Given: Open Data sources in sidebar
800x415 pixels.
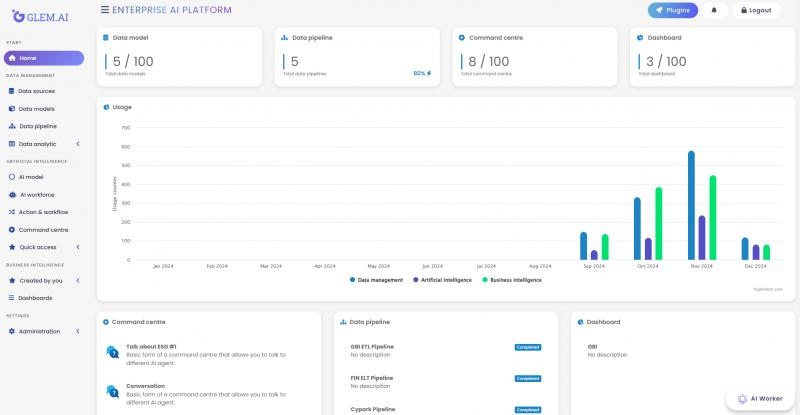Looking at the screenshot, I should coord(36,91).
